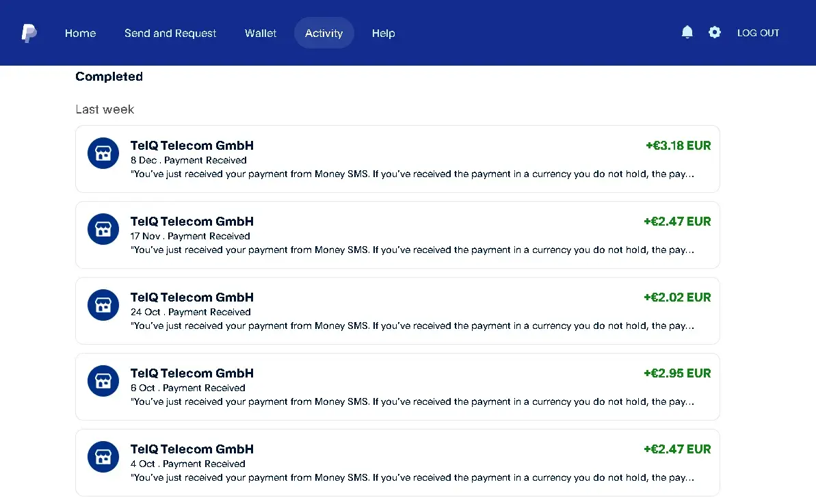Screen dimensions: 816x504
Task: Open the Help menu
Action: click(383, 34)
